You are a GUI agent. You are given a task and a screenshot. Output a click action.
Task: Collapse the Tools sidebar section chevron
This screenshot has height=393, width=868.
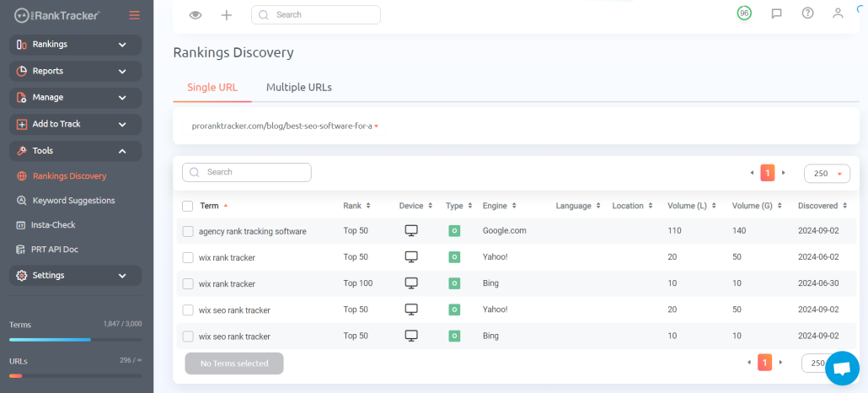click(122, 151)
